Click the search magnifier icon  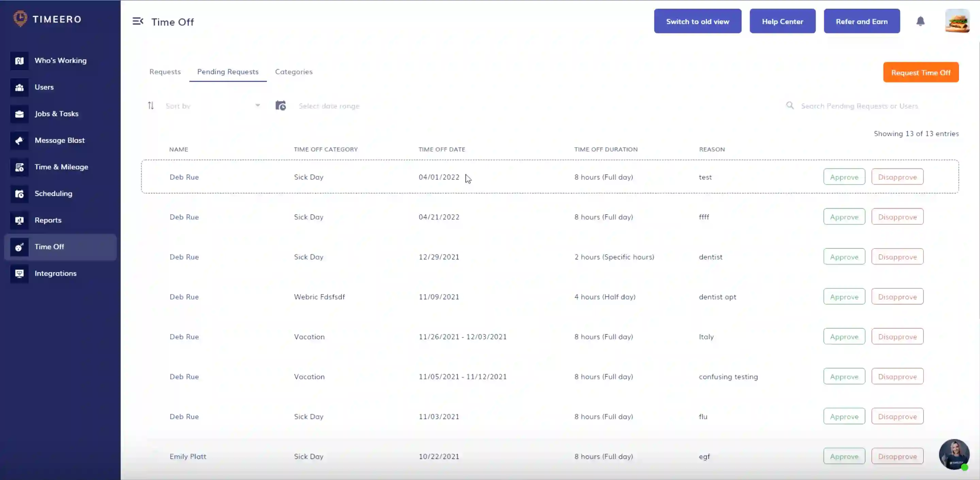click(x=790, y=106)
